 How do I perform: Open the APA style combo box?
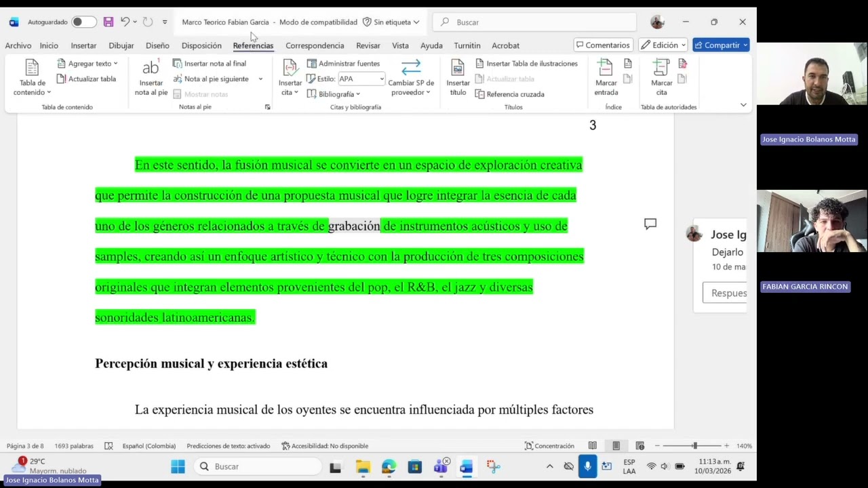(x=361, y=79)
